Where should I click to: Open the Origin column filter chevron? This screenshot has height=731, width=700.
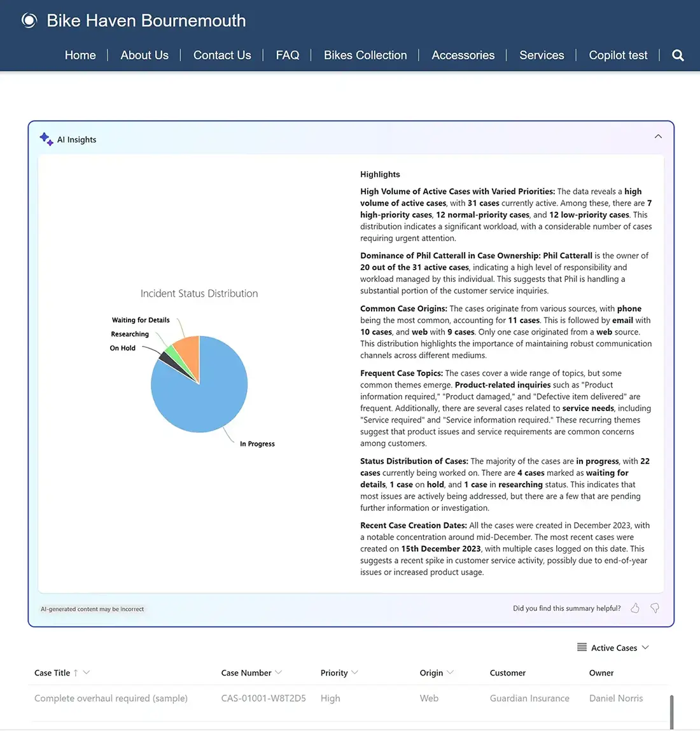coord(451,672)
